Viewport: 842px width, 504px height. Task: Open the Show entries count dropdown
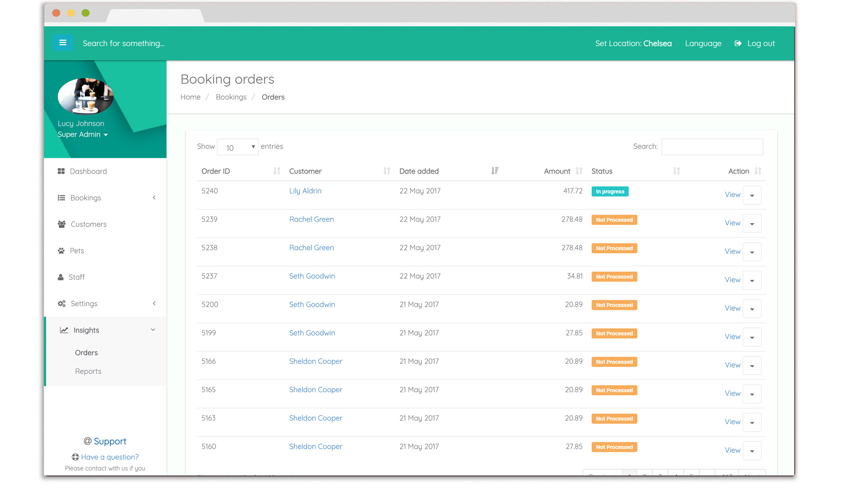(238, 147)
